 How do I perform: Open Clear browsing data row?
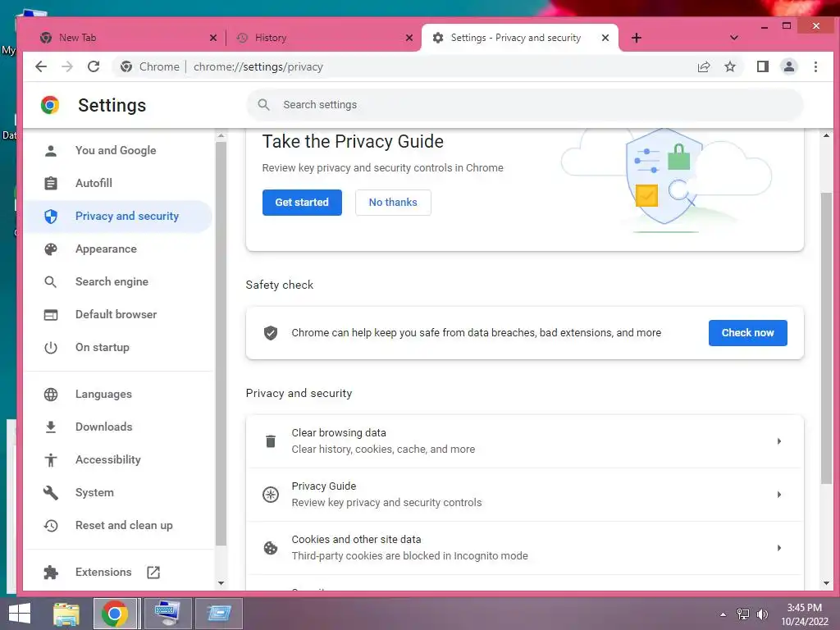(x=525, y=441)
